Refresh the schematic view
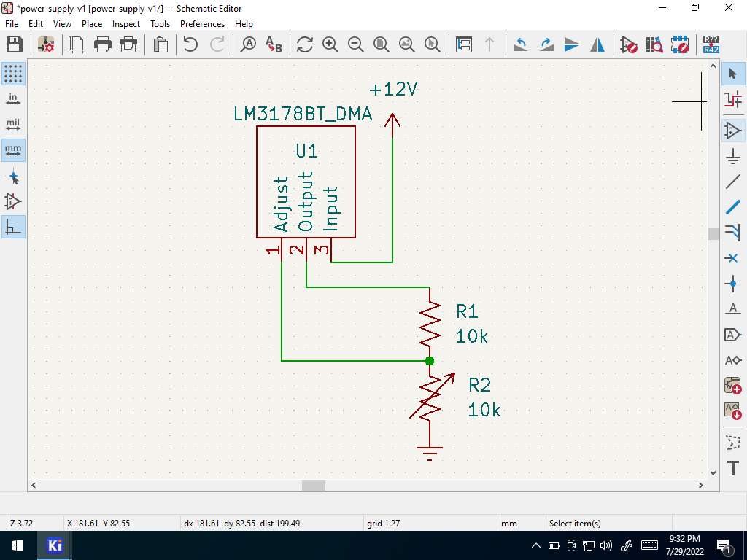Viewport: 747px width, 560px height. 304,44
